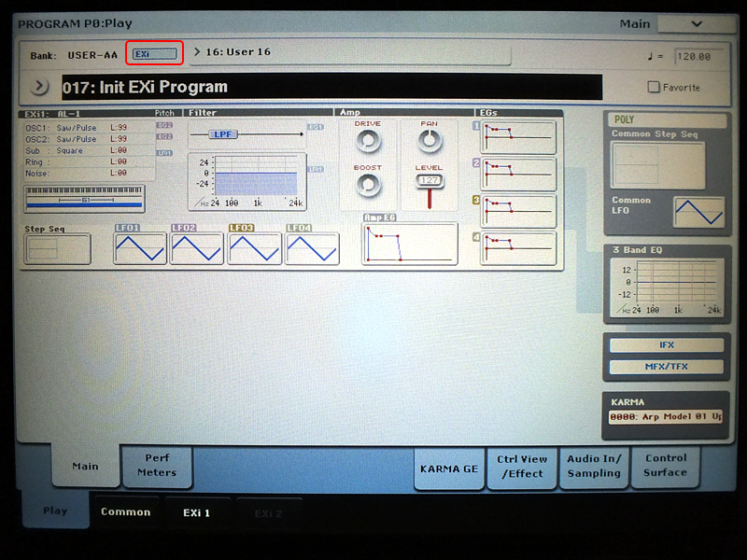Click the Boost knob
The height and width of the screenshot is (560, 747).
(368, 185)
